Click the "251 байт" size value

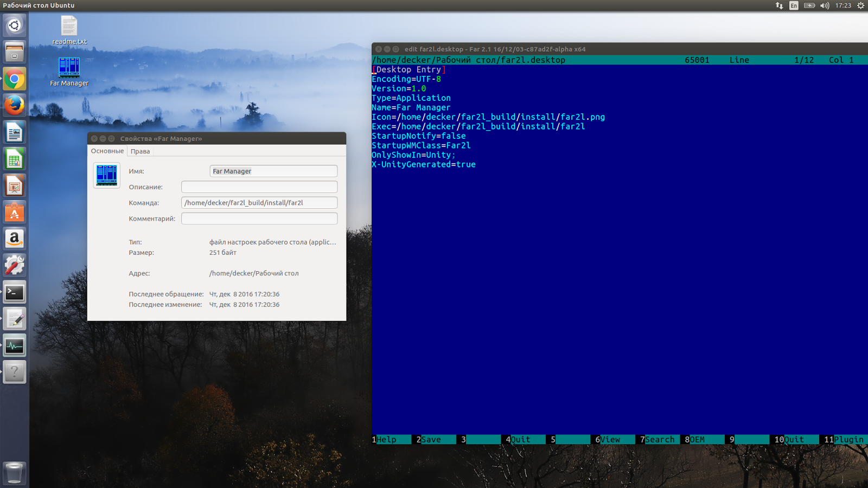click(x=223, y=253)
